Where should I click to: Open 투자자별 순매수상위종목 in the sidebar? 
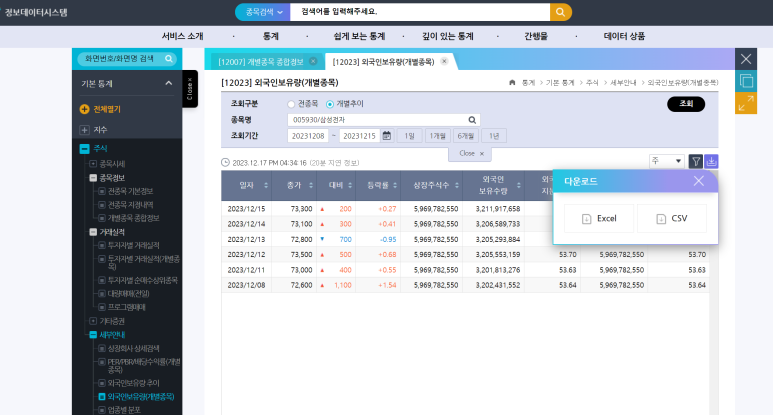click(142, 280)
